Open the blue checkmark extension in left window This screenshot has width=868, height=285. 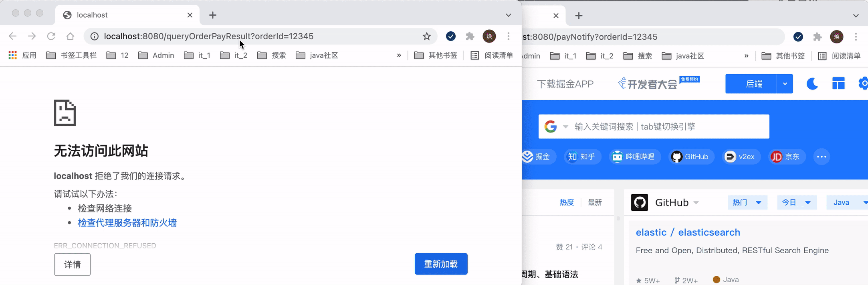pyautogui.click(x=451, y=37)
